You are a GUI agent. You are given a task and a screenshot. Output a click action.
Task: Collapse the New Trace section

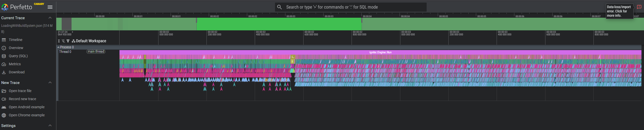pyautogui.click(x=50, y=83)
